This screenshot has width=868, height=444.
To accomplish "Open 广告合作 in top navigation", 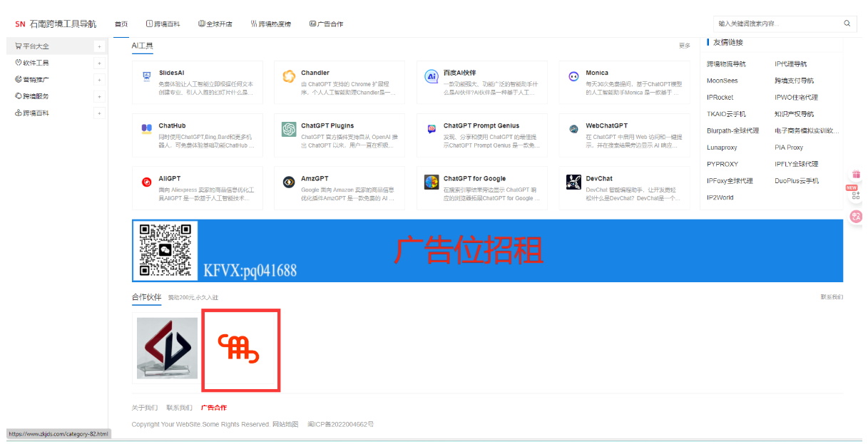I will coord(326,24).
